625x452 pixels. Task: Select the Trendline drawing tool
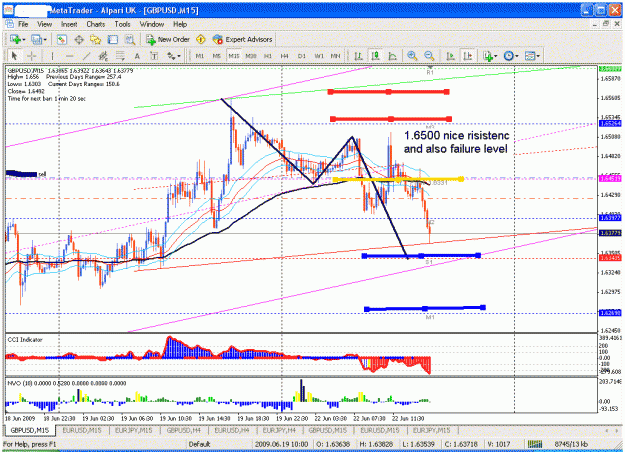coord(86,56)
